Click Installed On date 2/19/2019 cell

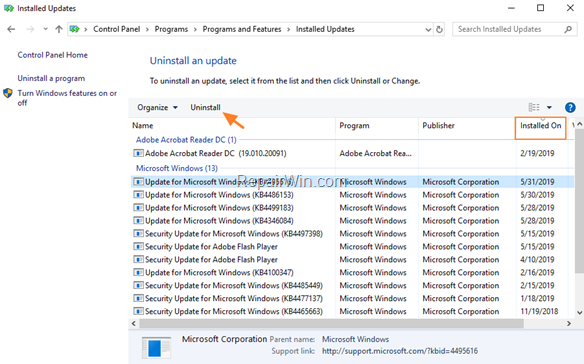point(537,153)
